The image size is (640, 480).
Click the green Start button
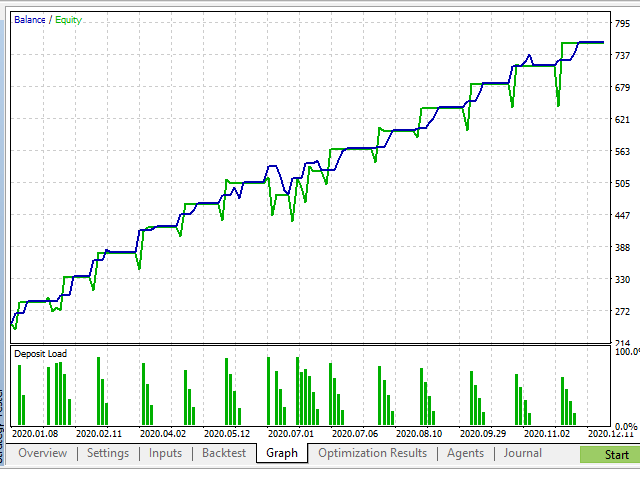tap(610, 454)
